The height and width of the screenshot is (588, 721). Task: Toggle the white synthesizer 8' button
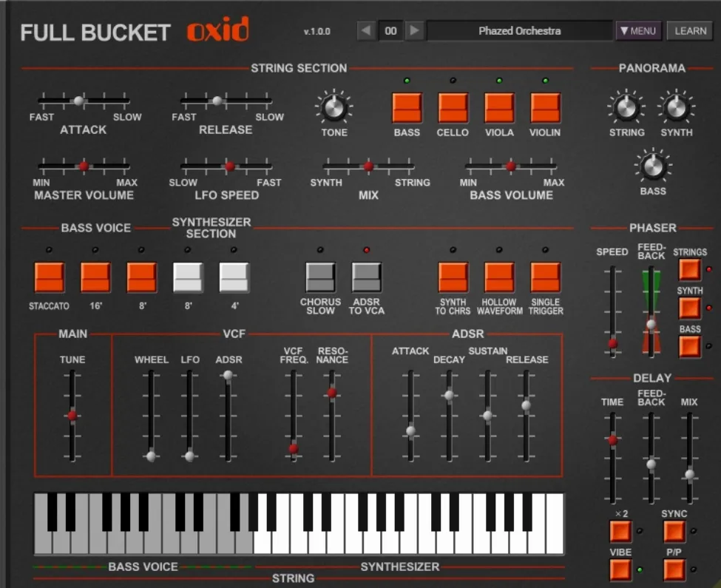(x=188, y=277)
